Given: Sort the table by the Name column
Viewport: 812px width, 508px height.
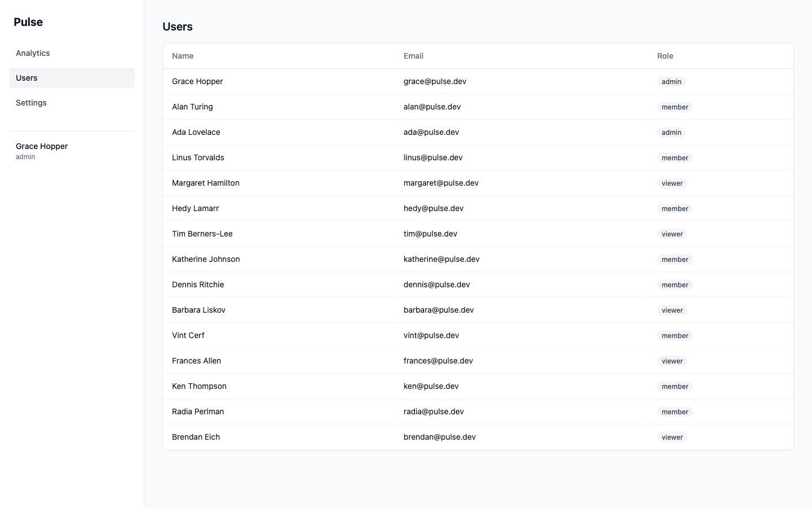Looking at the screenshot, I should click(183, 56).
